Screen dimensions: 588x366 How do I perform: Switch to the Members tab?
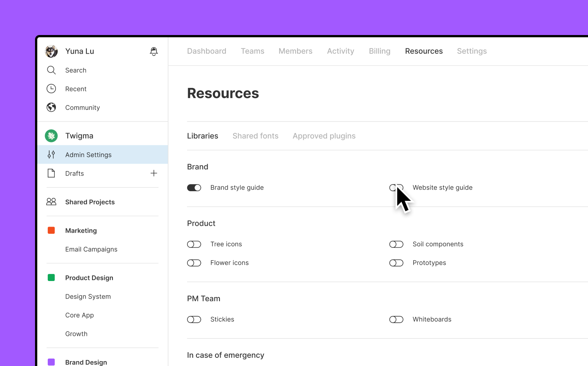pyautogui.click(x=295, y=51)
